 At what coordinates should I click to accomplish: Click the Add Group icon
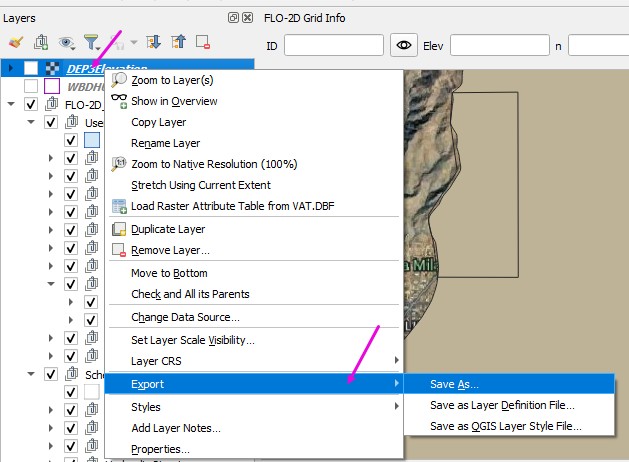[41, 42]
